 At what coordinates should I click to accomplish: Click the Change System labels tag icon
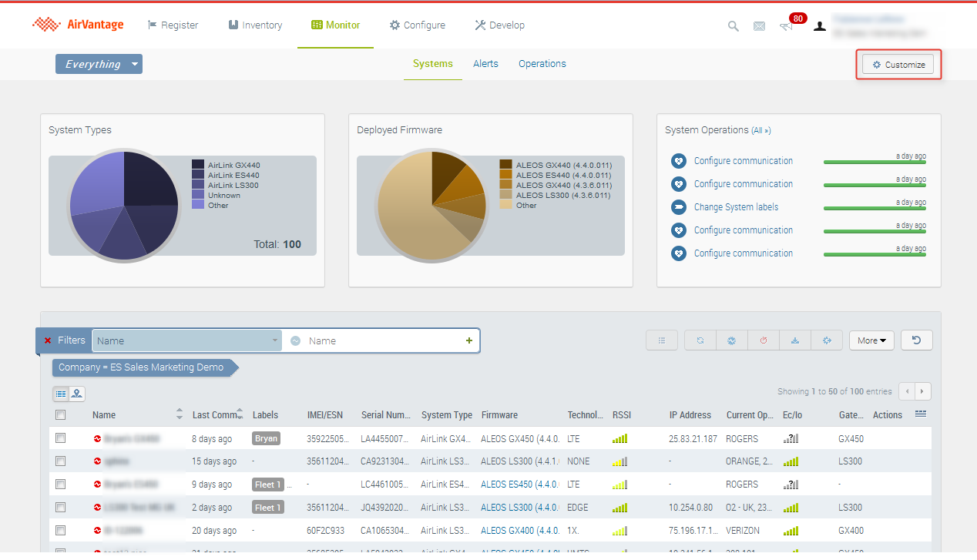tap(678, 207)
